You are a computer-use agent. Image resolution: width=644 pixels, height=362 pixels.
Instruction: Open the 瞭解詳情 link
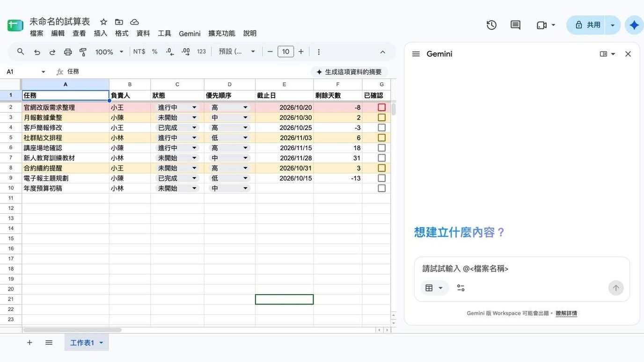[566, 313]
